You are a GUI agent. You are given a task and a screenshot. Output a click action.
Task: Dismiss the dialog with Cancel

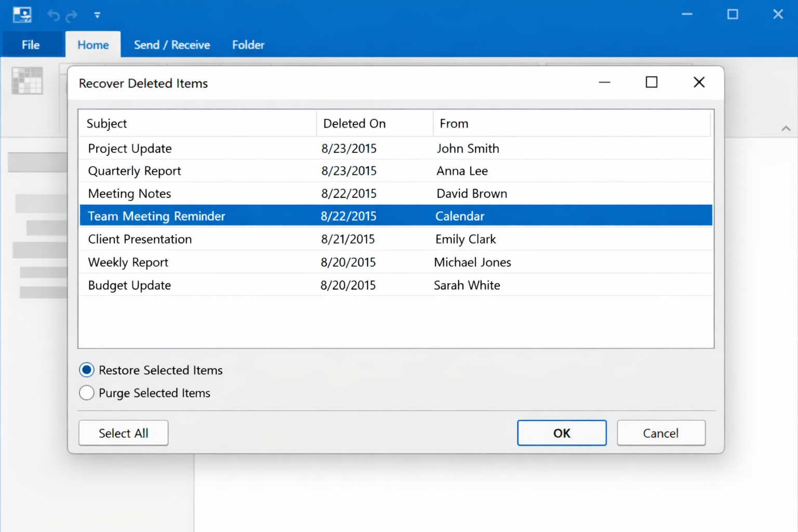[x=661, y=433]
